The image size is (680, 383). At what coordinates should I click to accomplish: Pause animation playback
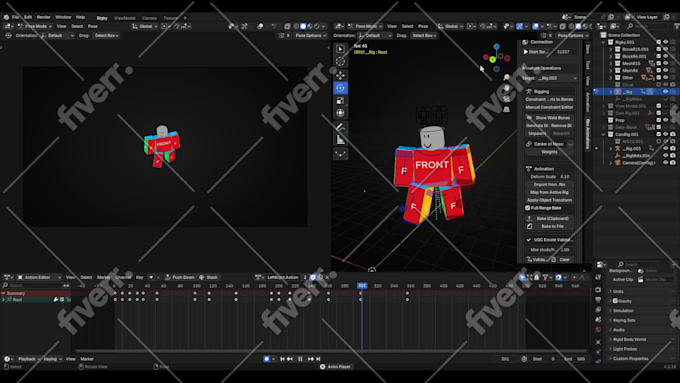(x=300, y=359)
